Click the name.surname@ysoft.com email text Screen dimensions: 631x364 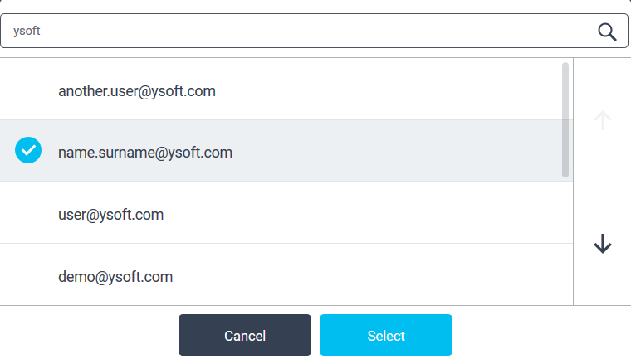pos(145,153)
